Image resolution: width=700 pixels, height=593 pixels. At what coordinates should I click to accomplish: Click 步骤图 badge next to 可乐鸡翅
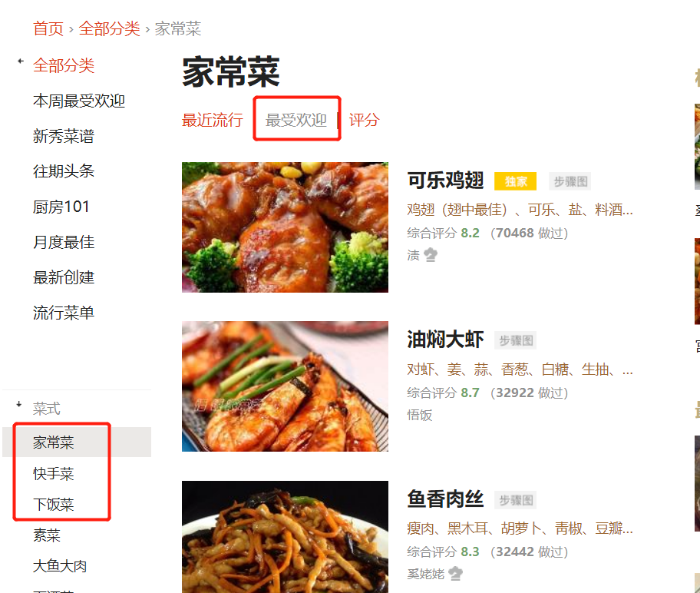point(570,181)
